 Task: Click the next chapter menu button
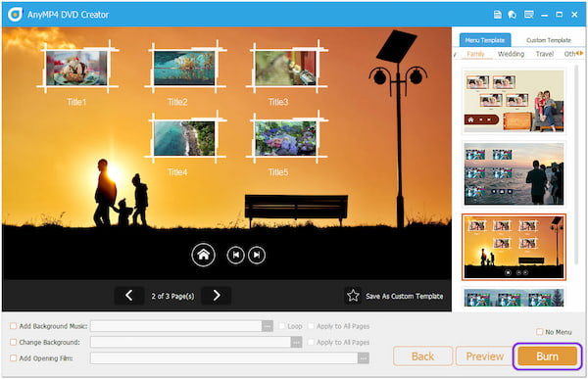[x=257, y=255]
